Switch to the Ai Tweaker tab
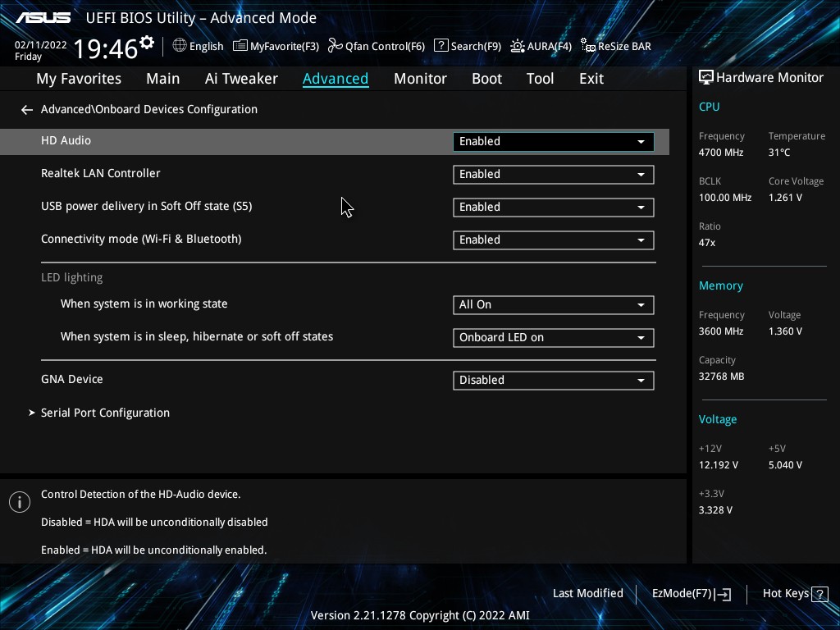 (x=241, y=79)
